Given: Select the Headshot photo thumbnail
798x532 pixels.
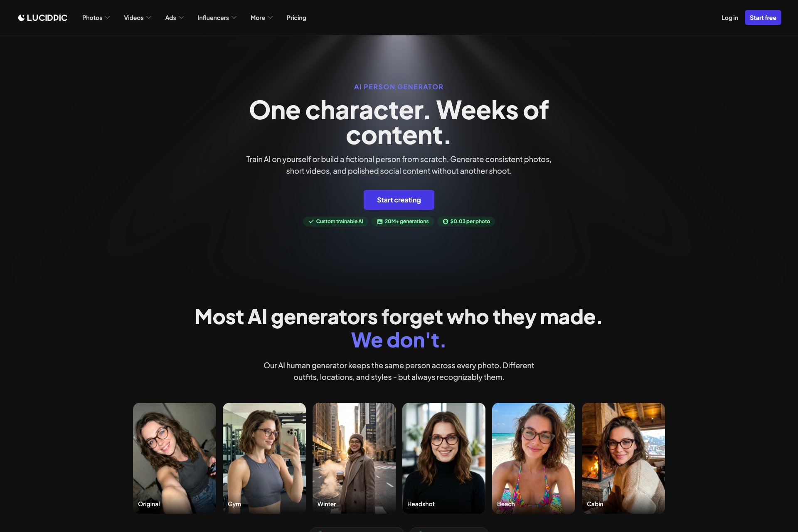Looking at the screenshot, I should [444, 458].
